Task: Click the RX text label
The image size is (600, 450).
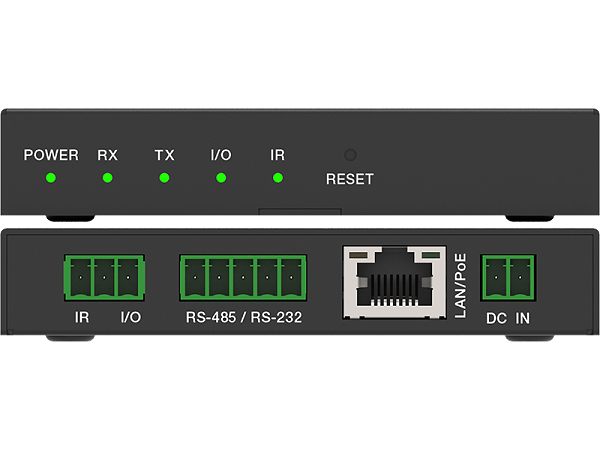Action: click(107, 155)
